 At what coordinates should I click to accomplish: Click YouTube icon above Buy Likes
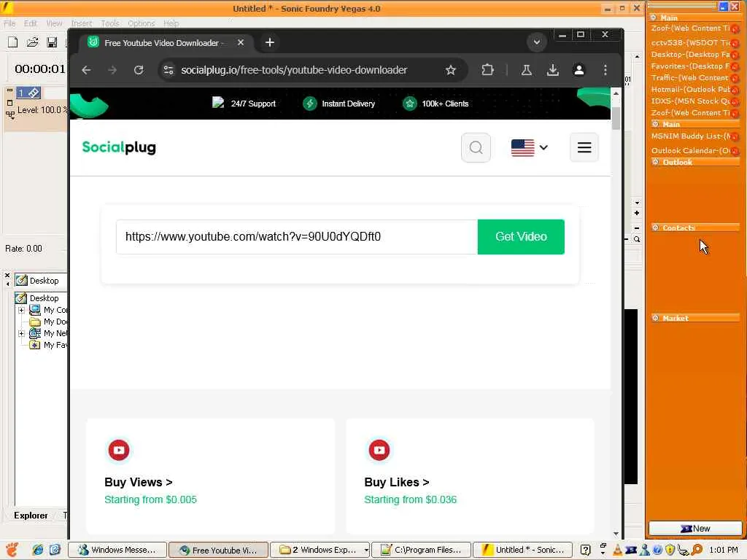point(379,450)
